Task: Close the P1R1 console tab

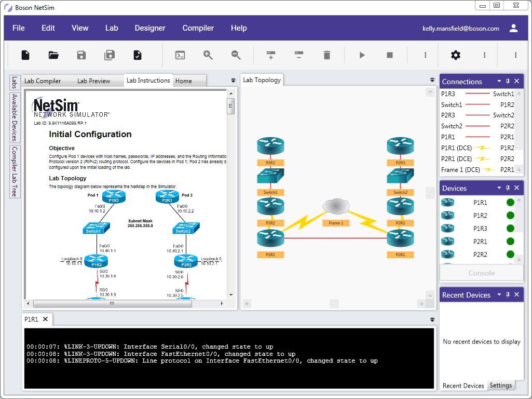Action: [x=45, y=319]
